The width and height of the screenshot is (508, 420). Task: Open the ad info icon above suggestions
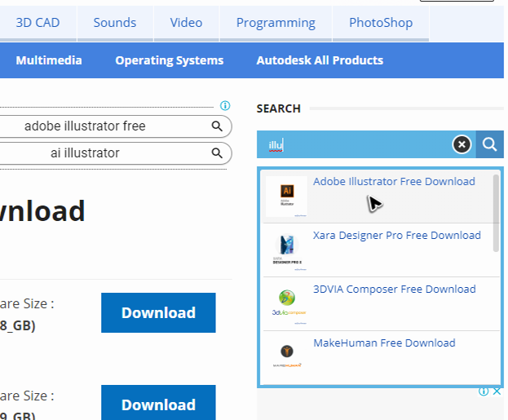(225, 106)
